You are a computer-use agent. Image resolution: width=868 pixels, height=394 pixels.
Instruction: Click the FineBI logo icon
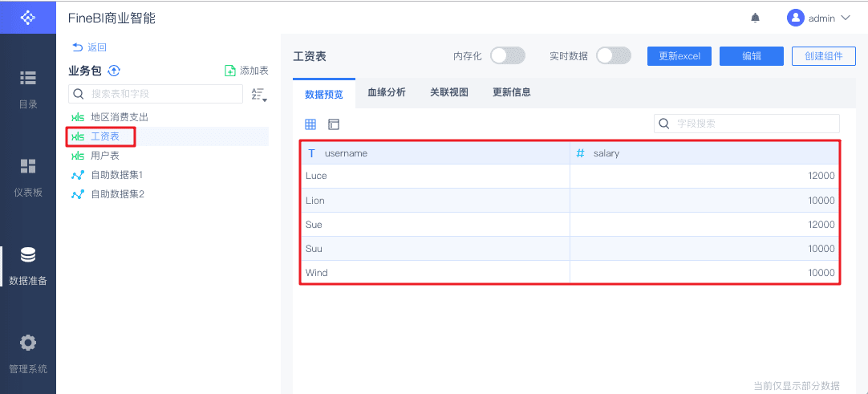point(28,17)
